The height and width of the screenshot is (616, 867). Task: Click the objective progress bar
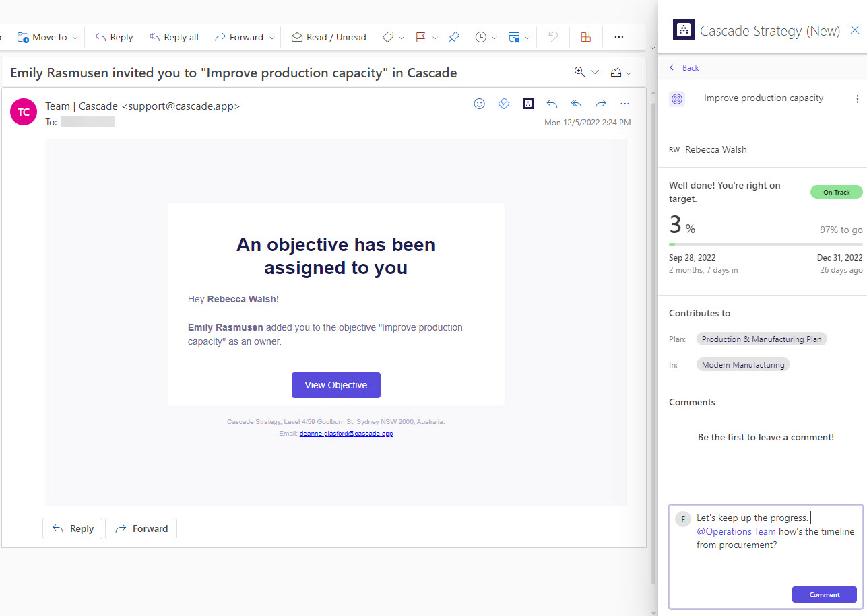pyautogui.click(x=765, y=244)
